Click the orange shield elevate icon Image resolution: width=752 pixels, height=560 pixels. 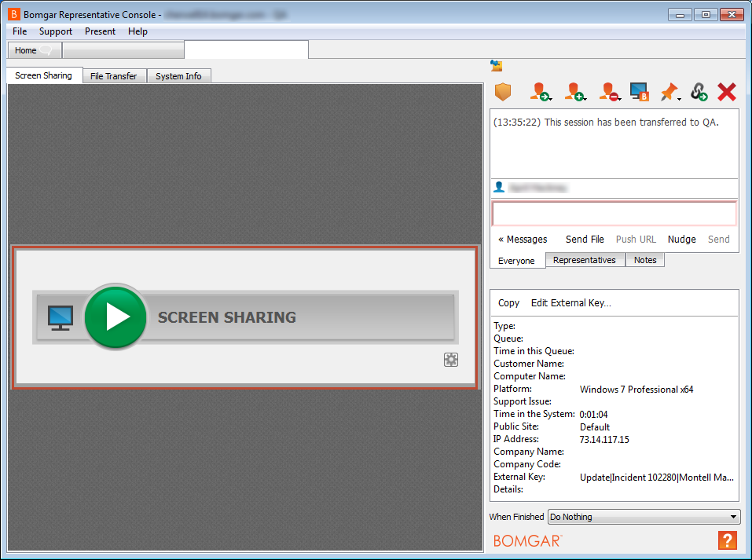point(503,93)
